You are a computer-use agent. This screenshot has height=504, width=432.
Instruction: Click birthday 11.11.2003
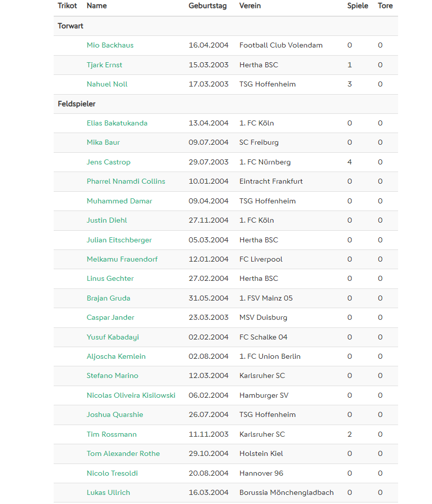pyautogui.click(x=209, y=434)
